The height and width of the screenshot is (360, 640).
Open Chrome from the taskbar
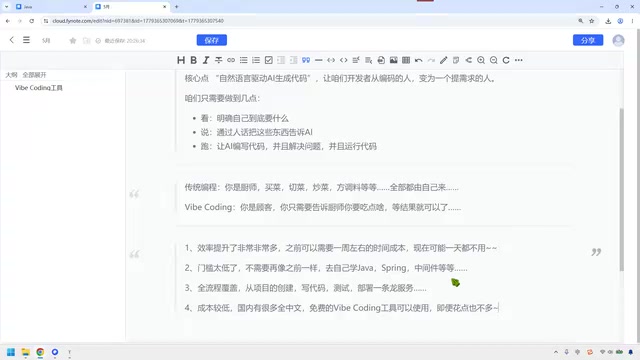[40, 352]
